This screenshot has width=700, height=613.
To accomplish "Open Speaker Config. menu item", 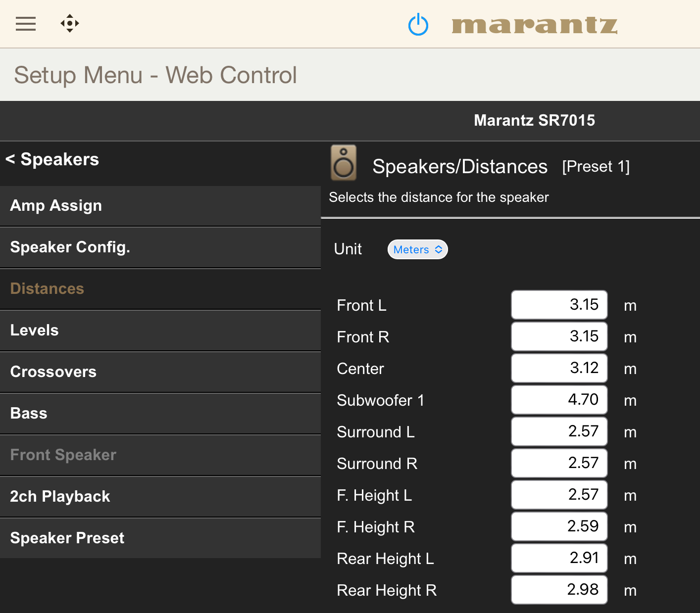I will point(160,247).
